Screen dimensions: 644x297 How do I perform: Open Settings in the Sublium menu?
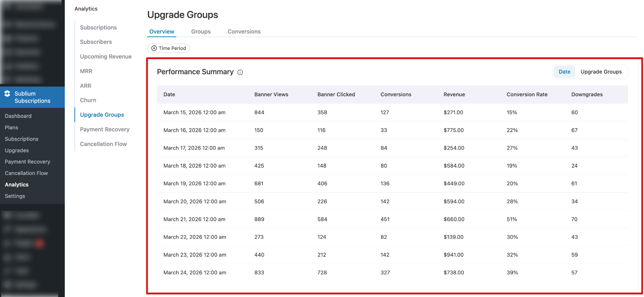coord(14,196)
